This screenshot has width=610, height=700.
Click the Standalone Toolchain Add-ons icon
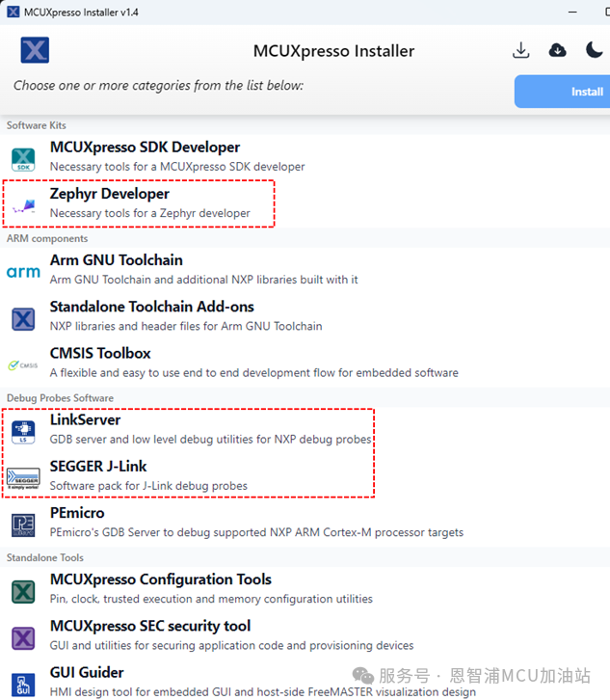click(23, 319)
